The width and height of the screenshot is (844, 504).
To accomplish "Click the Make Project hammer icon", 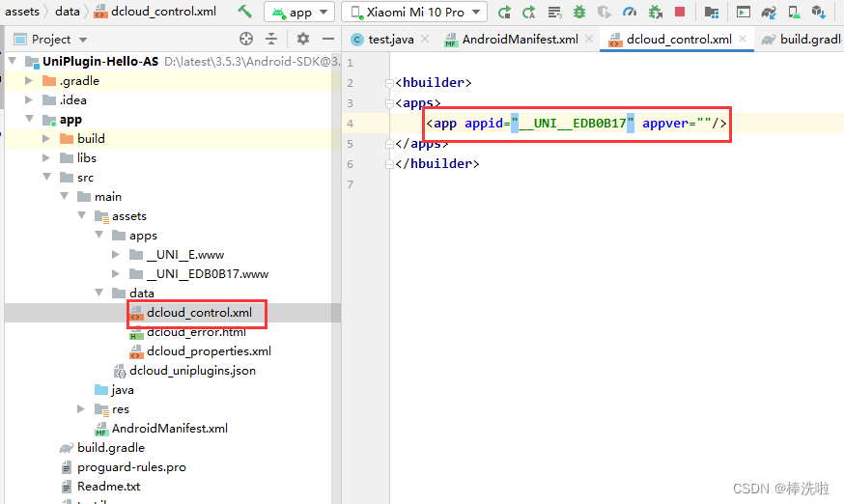I will [x=245, y=12].
